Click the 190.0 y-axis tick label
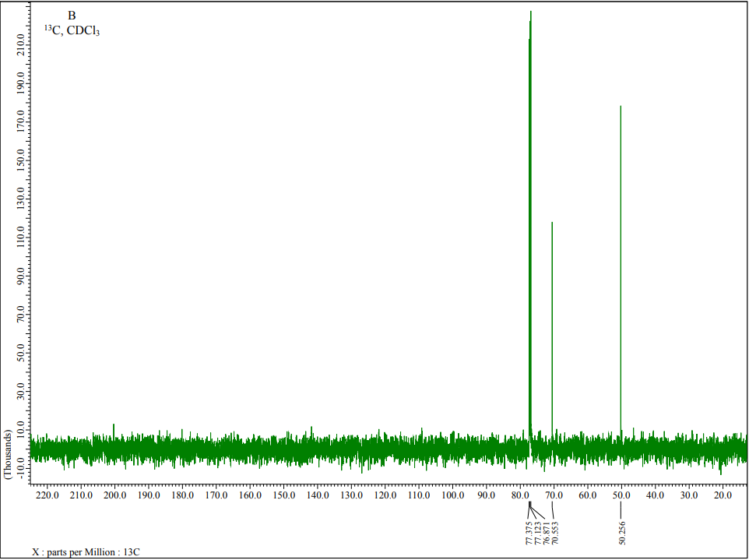 pyautogui.click(x=21, y=83)
